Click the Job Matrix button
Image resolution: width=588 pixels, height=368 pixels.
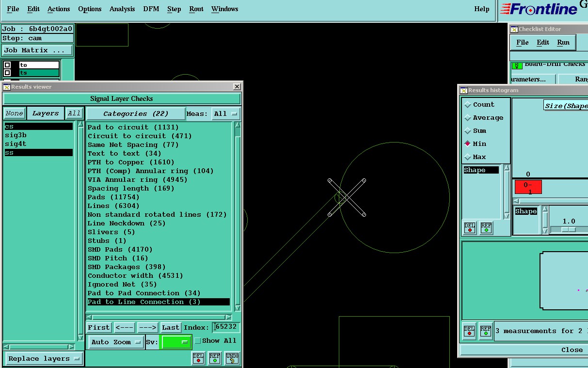click(x=37, y=50)
